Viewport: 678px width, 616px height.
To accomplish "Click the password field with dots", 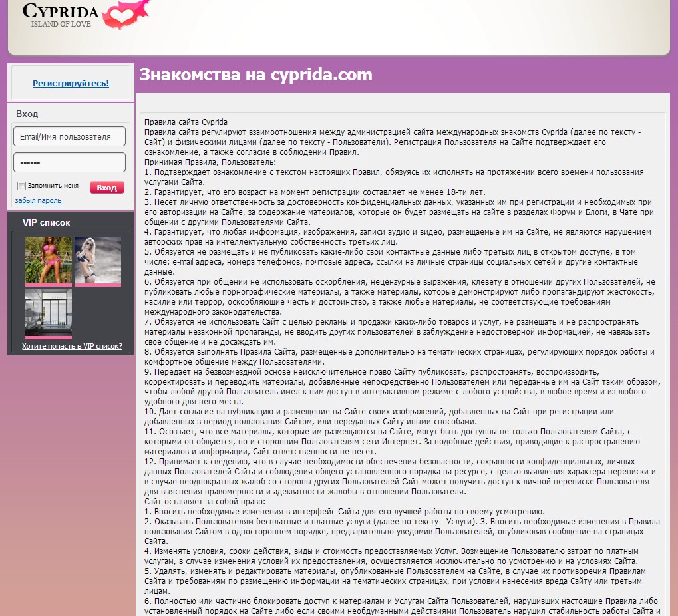I will click(x=70, y=162).
